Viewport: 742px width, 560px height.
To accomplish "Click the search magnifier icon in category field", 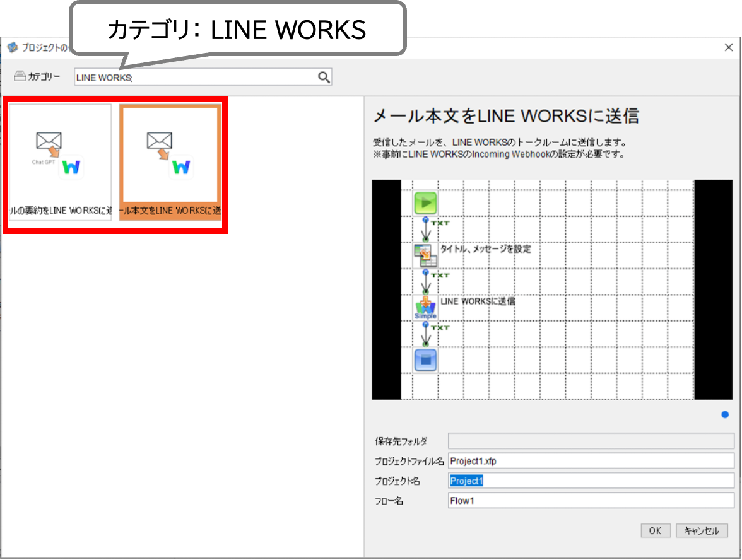I will (324, 77).
